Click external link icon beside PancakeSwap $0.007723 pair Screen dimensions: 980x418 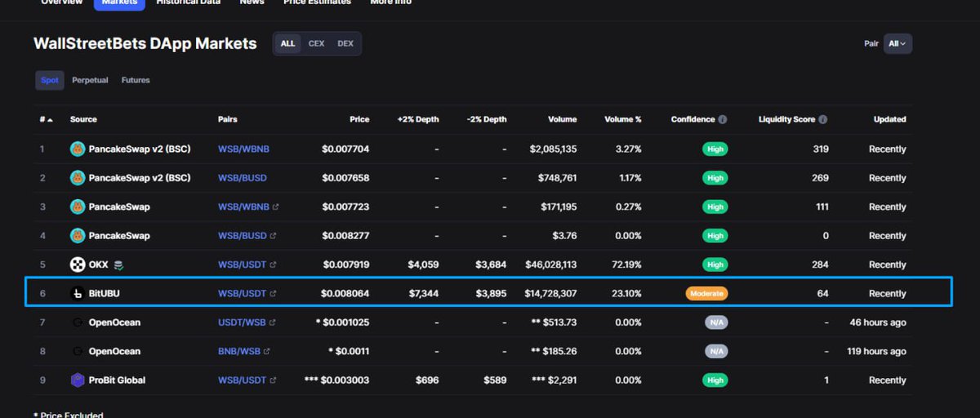tap(275, 207)
